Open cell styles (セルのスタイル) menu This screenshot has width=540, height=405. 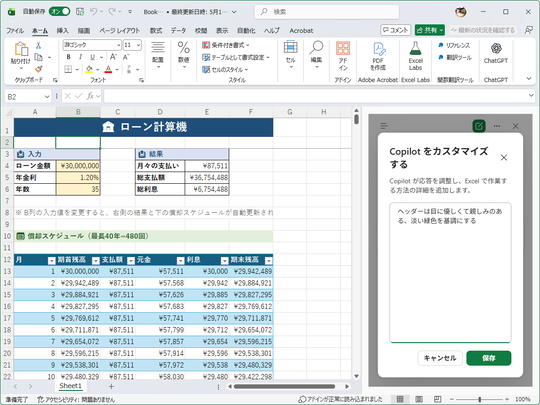225,70
